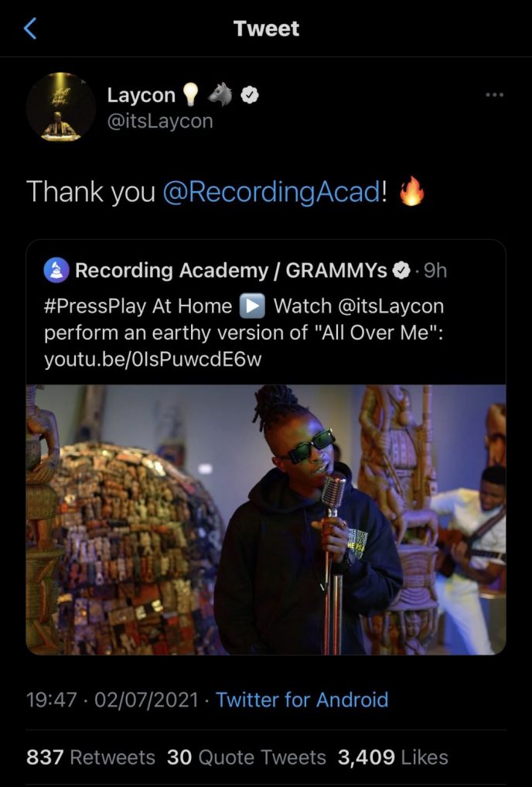Tap the Laycon display name
The image size is (532, 787).
click(x=141, y=95)
